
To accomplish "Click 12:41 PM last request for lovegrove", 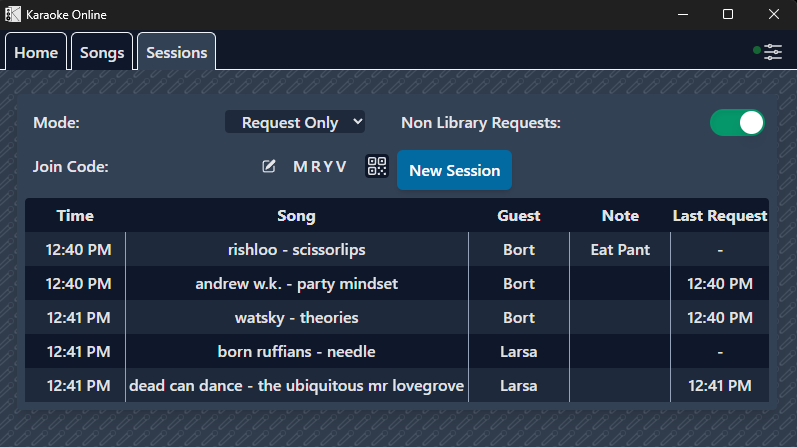I will 720,385.
